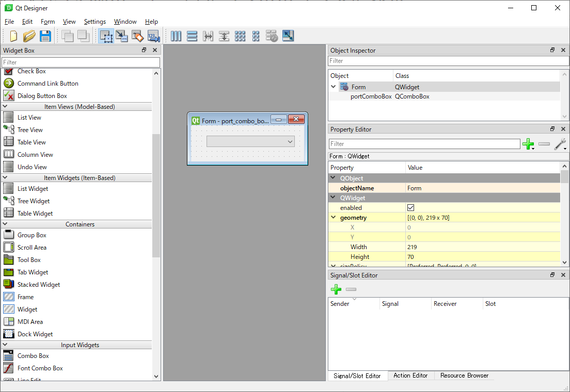The width and height of the screenshot is (570, 392).
Task: Click Lay Out in Form Layout icon
Action: click(256, 36)
